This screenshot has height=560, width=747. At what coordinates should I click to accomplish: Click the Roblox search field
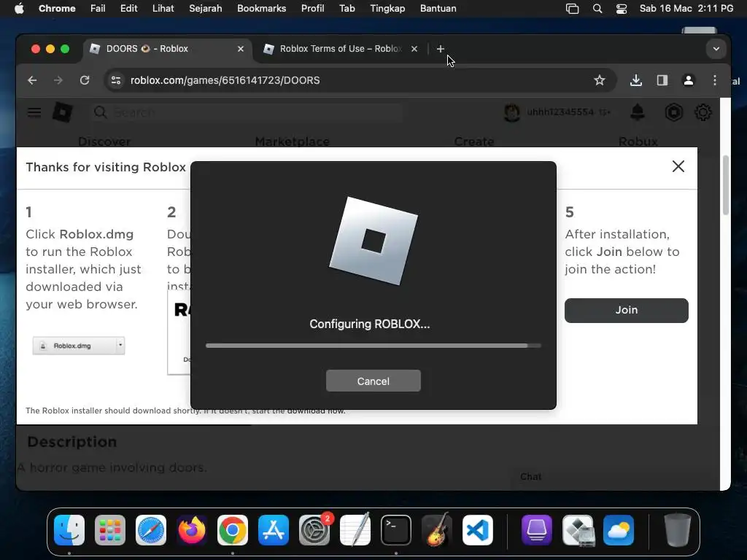tap(245, 112)
